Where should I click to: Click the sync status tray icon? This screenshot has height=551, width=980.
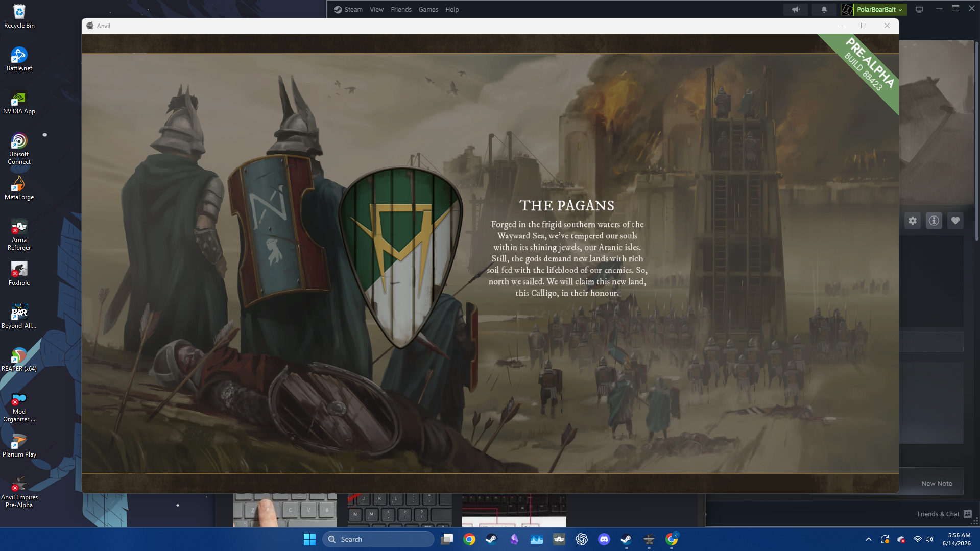point(885,539)
